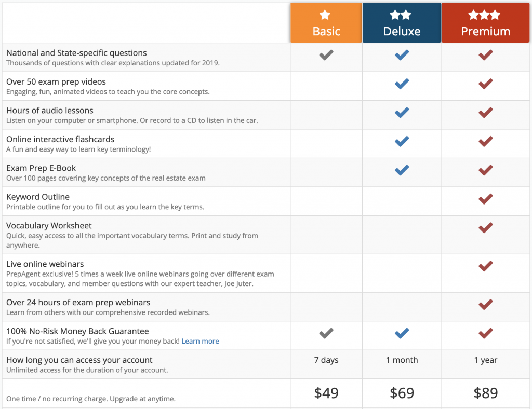
Task: Click the Over 50 exam prep videos title
Action: pos(56,81)
